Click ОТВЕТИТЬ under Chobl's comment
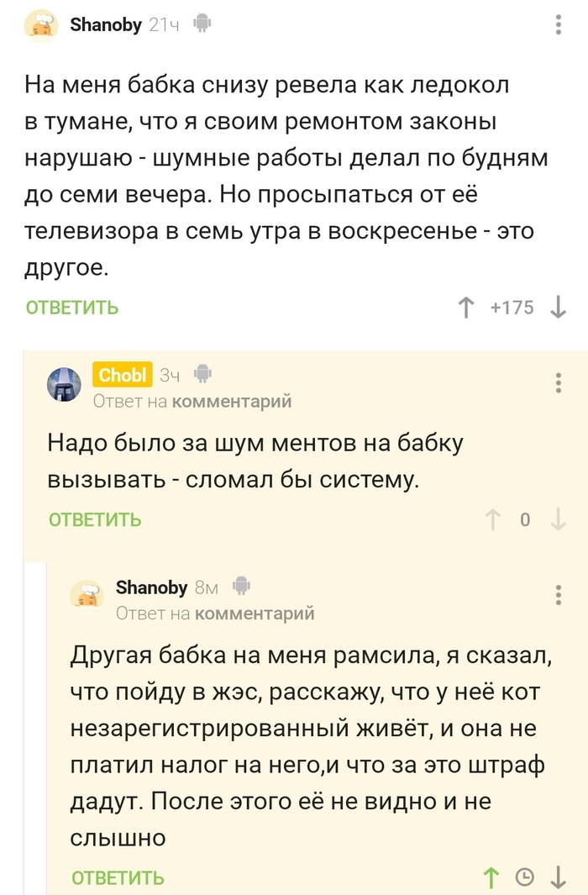The width and height of the screenshot is (588, 895). pyautogui.click(x=93, y=519)
